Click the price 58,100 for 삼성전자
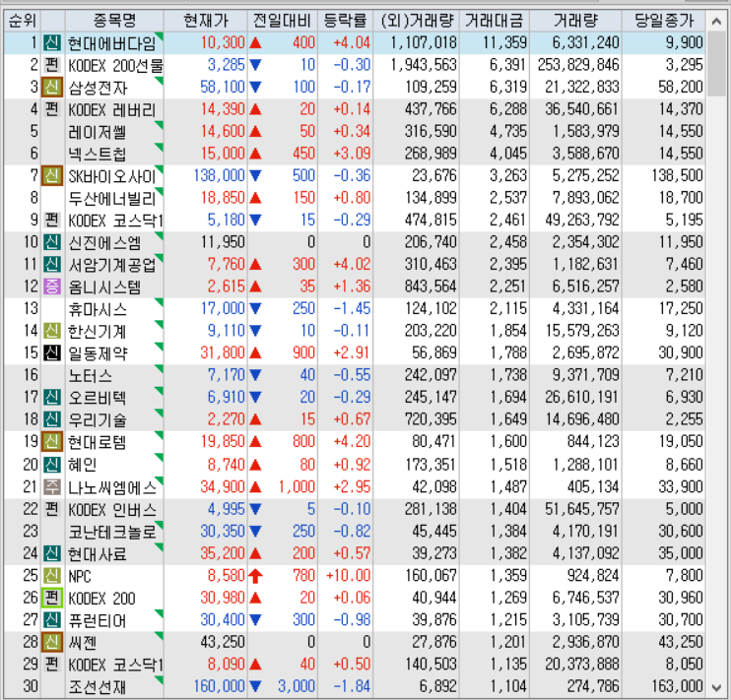The image size is (731, 700). click(x=223, y=88)
